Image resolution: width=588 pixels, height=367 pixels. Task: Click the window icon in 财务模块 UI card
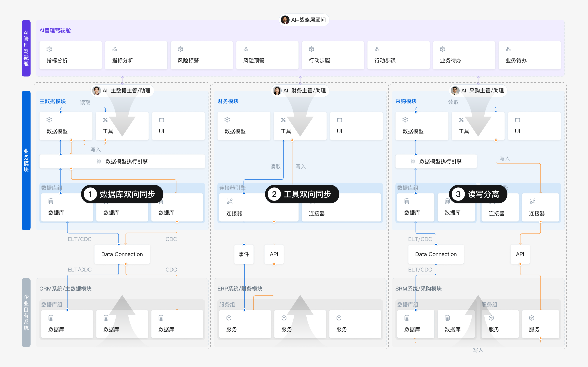(339, 120)
